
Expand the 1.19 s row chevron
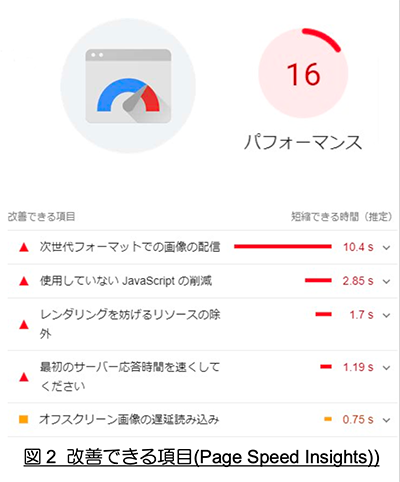[x=386, y=368]
